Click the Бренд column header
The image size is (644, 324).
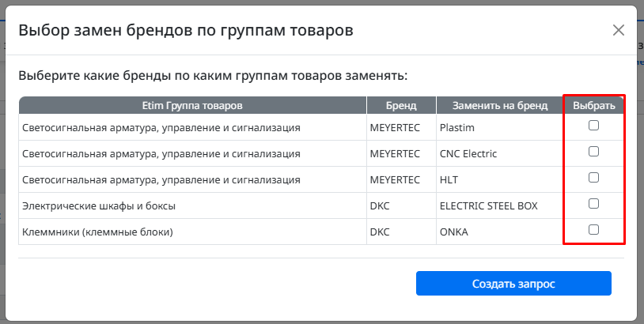(x=401, y=105)
